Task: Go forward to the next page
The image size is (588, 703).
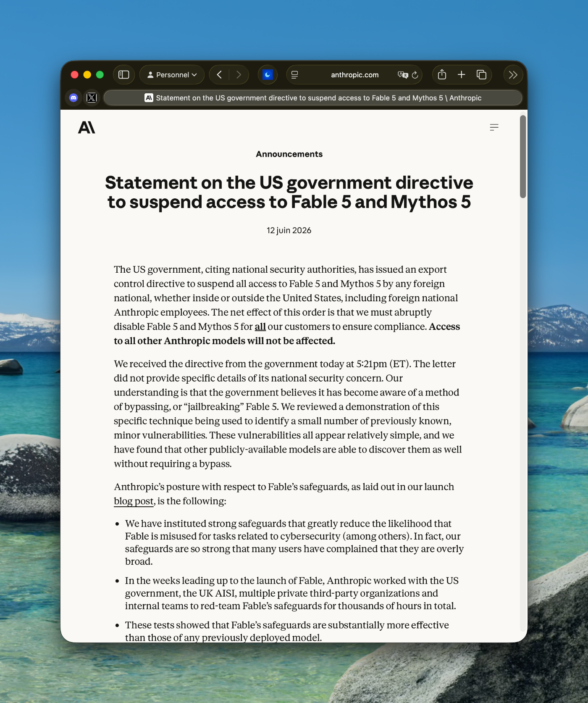Action: (239, 75)
